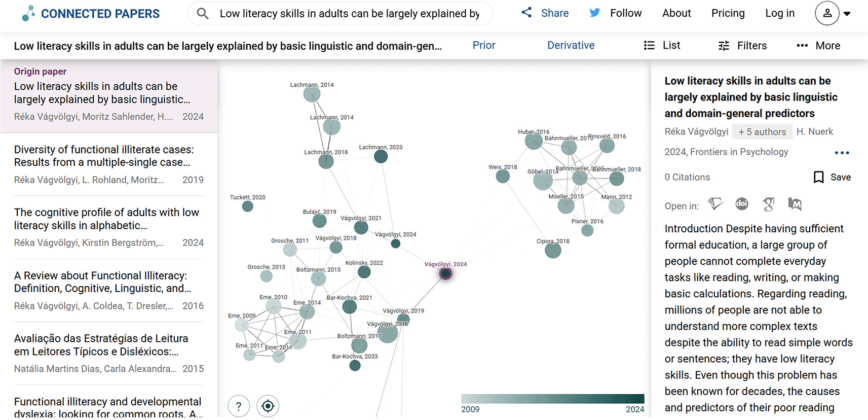The height and width of the screenshot is (420, 868).
Task: Open paper in Mendeley
Action: (x=795, y=204)
